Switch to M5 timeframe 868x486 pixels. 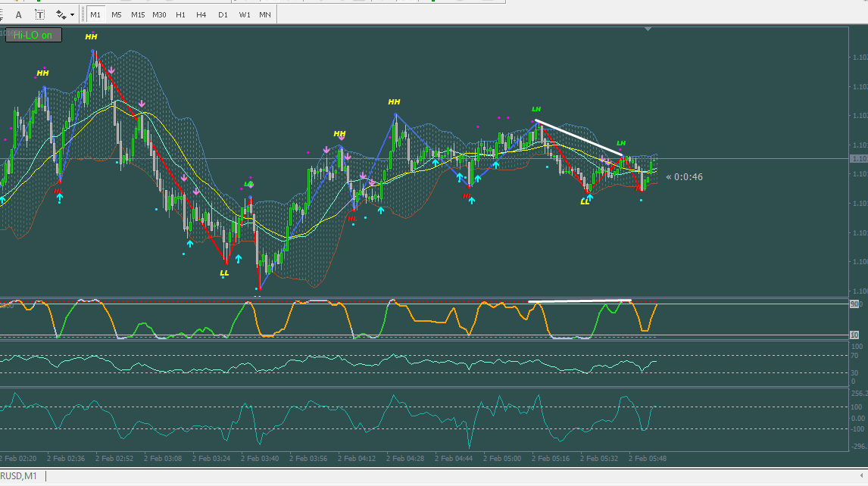point(117,14)
